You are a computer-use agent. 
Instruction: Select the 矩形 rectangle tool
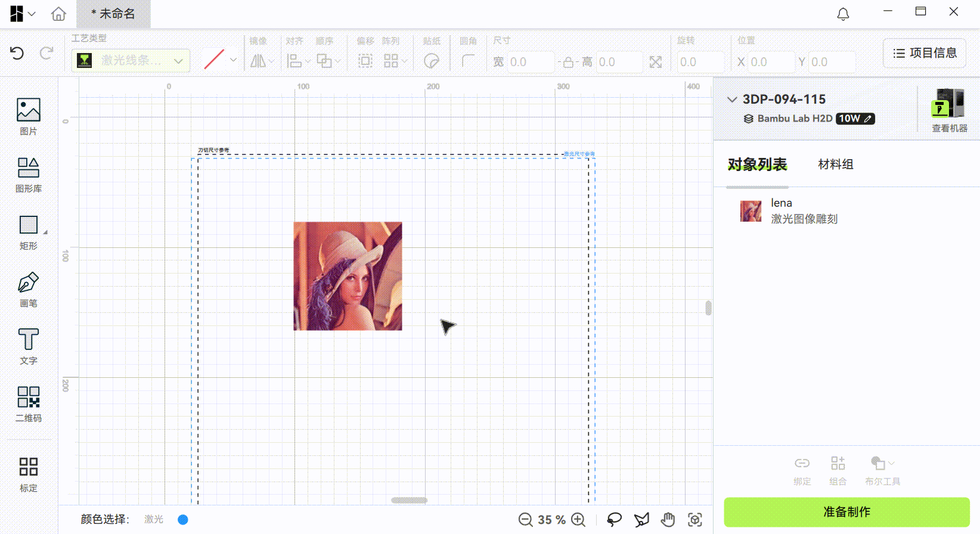29,232
